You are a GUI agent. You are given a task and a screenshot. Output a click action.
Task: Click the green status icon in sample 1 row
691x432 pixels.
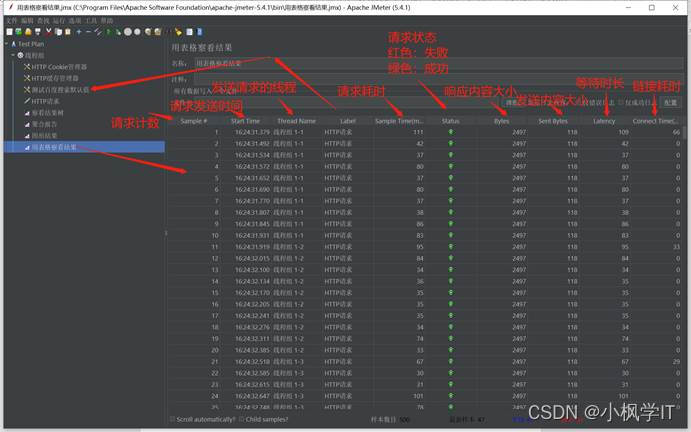(450, 132)
